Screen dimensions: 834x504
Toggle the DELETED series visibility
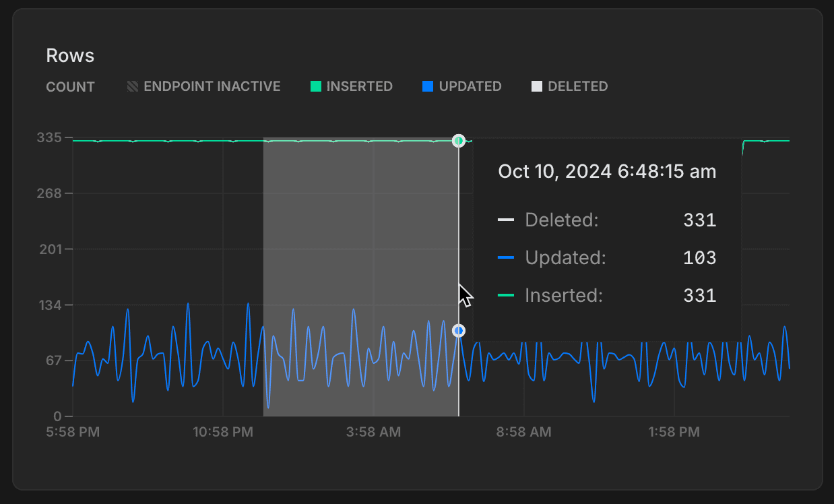[x=569, y=86]
